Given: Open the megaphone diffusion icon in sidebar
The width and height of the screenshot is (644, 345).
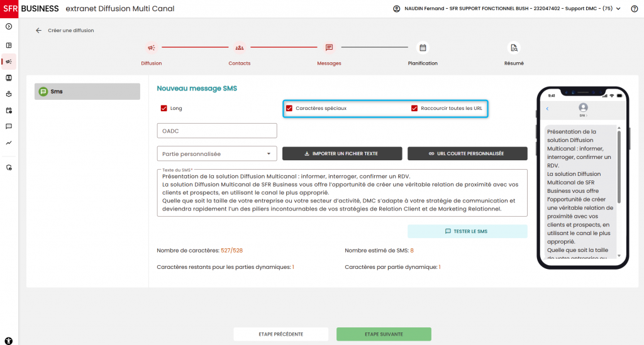Looking at the screenshot, I should (x=9, y=62).
